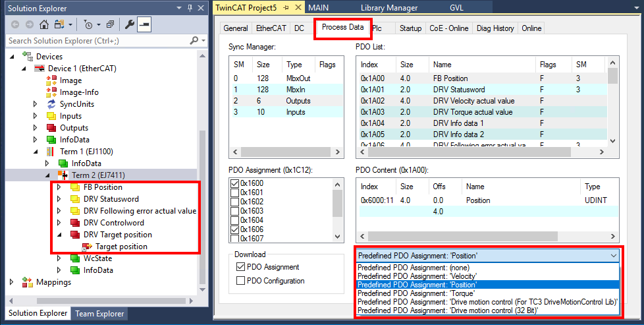This screenshot has width=644, height=325.
Task: Enable the PDO Configuration download checkbox
Action: (241, 281)
